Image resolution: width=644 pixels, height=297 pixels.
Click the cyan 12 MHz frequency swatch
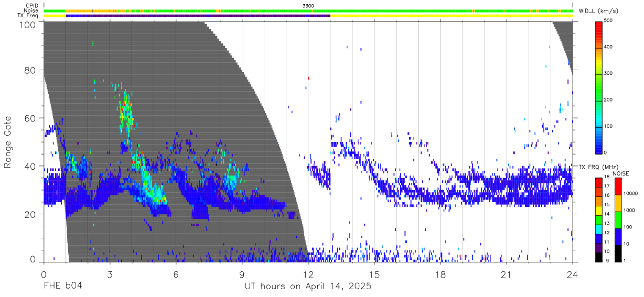598,229
